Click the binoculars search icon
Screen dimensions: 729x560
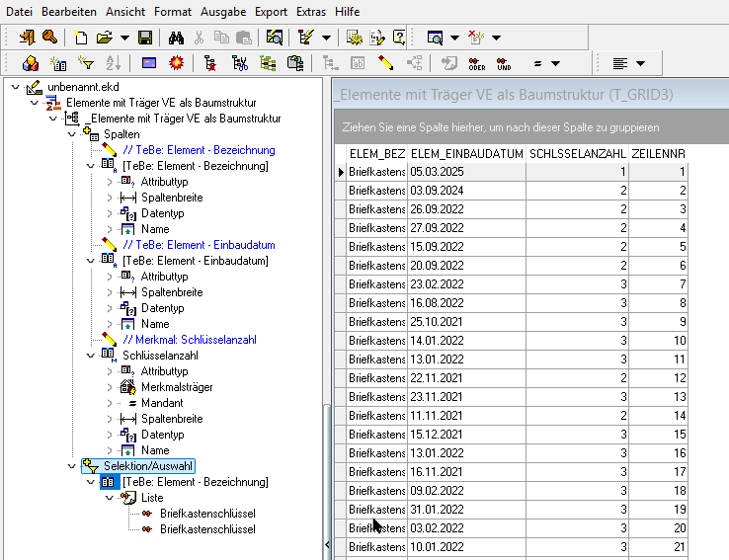pyautogui.click(x=177, y=38)
